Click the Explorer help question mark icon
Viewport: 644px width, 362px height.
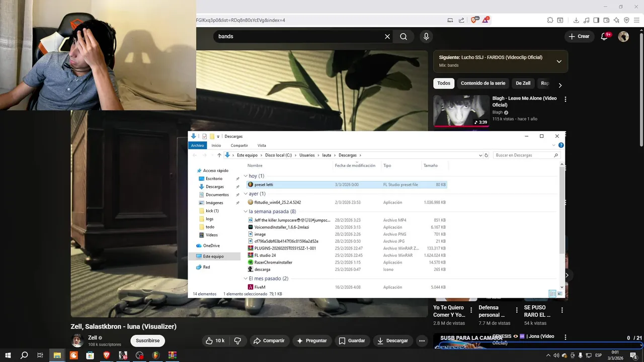(x=561, y=145)
